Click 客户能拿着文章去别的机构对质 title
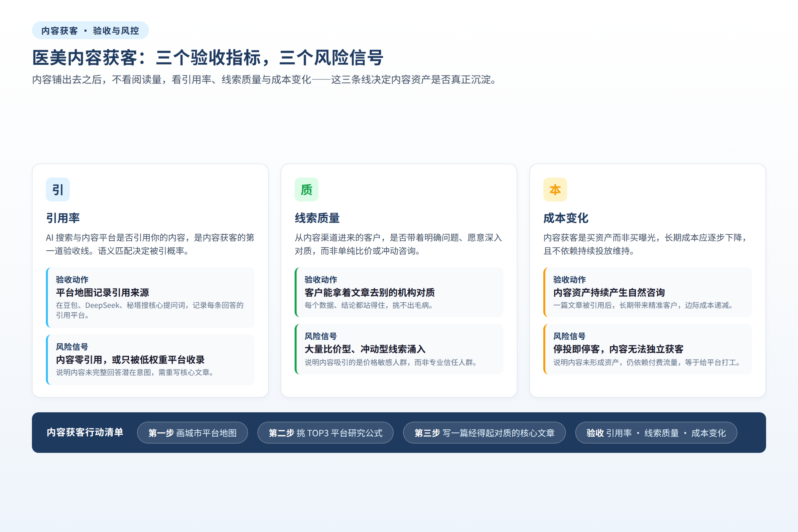798x532 pixels. pyautogui.click(x=369, y=293)
